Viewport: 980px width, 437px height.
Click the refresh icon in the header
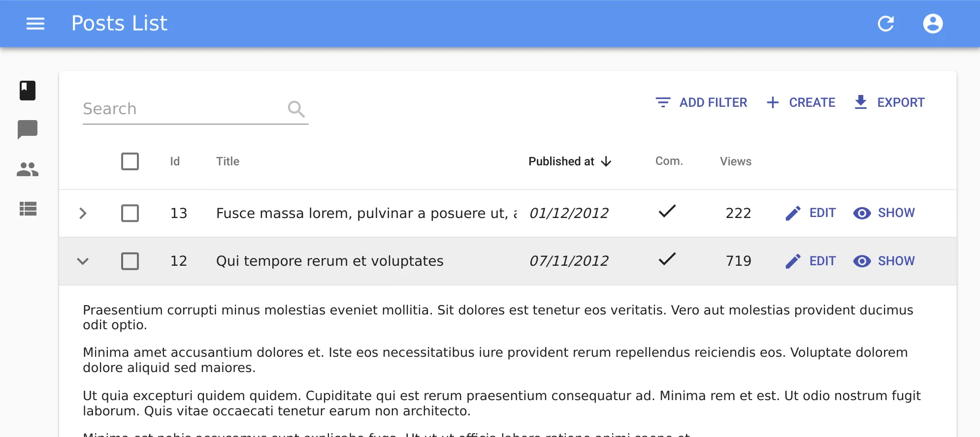(x=885, y=24)
